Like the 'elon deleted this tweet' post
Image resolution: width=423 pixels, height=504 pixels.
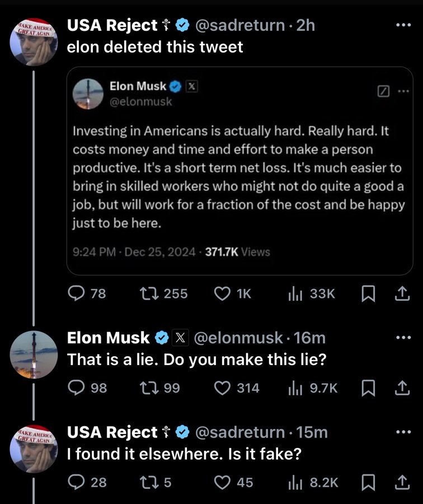223,293
